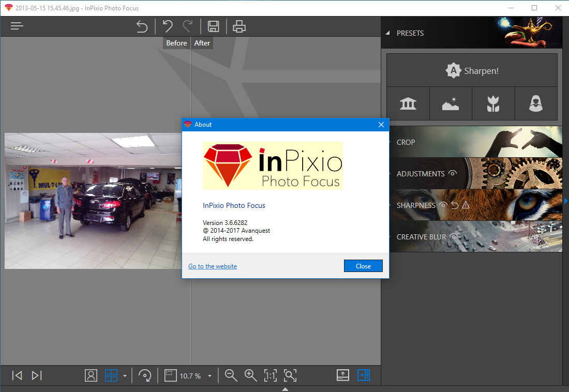The image size is (569, 392).
Task: Dismiss About dialog with X button
Action: coord(381,125)
